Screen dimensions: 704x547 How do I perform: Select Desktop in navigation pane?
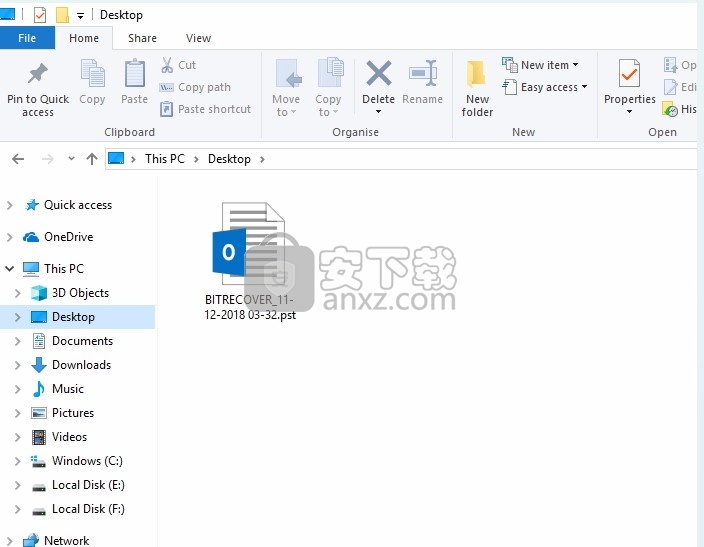(x=73, y=317)
